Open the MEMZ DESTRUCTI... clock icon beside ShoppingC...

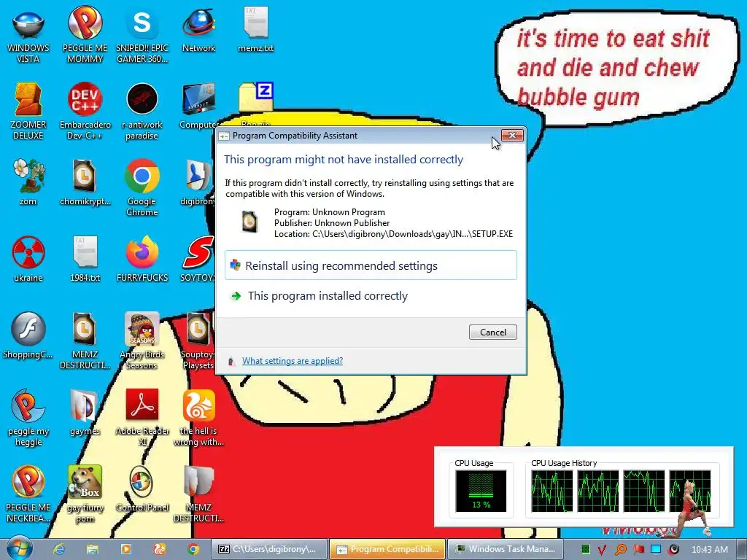tap(85, 341)
